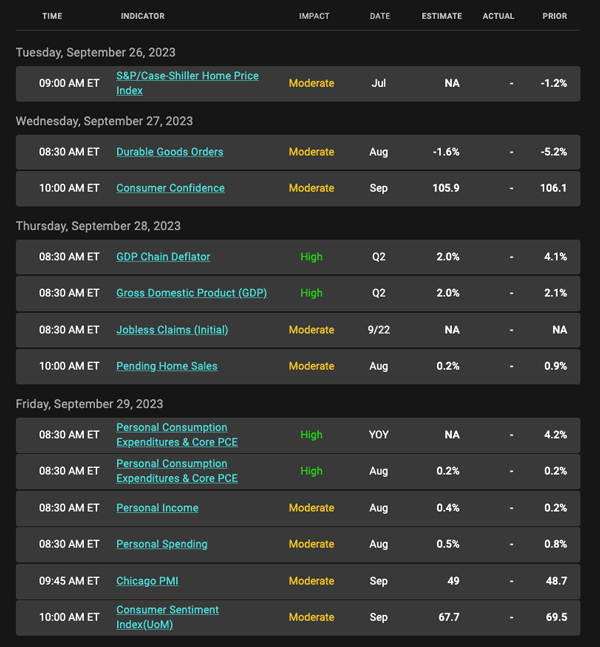Open the Personal Spending link
Screen dimensions: 600x647
(x=162, y=544)
